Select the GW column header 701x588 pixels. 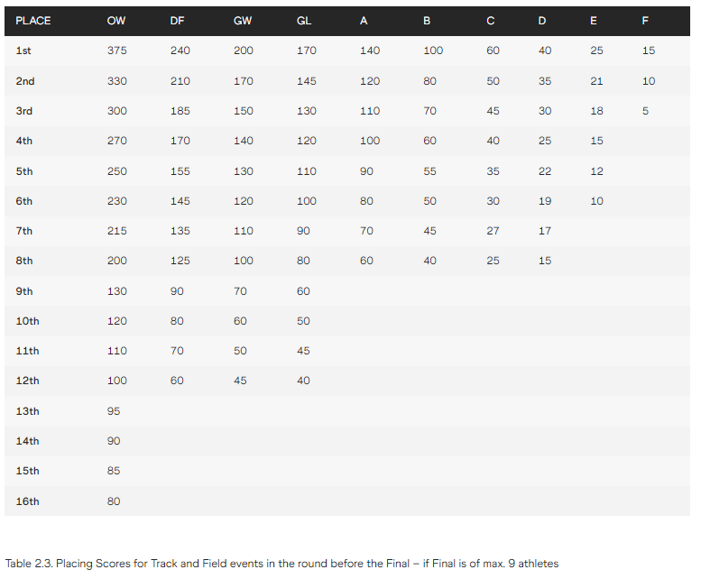pyautogui.click(x=243, y=21)
